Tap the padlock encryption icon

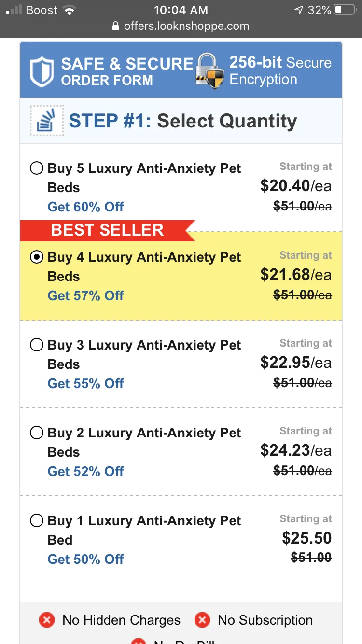tap(210, 70)
